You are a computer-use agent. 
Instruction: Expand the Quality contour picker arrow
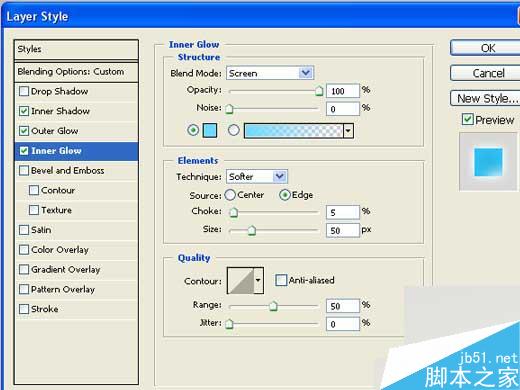point(258,281)
